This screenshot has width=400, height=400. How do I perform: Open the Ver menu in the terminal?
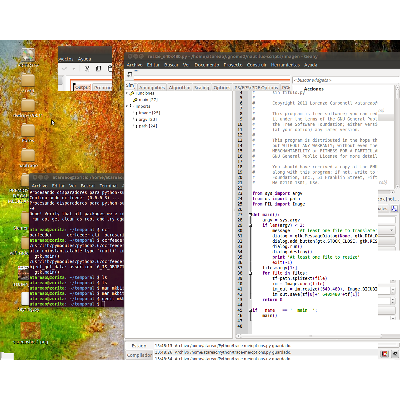pos(72,185)
